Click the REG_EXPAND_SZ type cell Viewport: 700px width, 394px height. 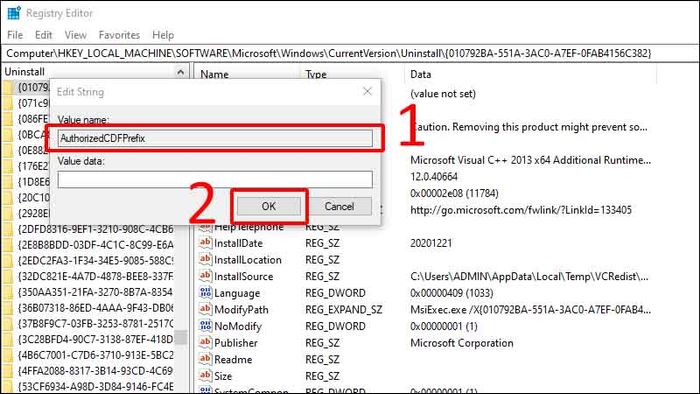(343, 310)
